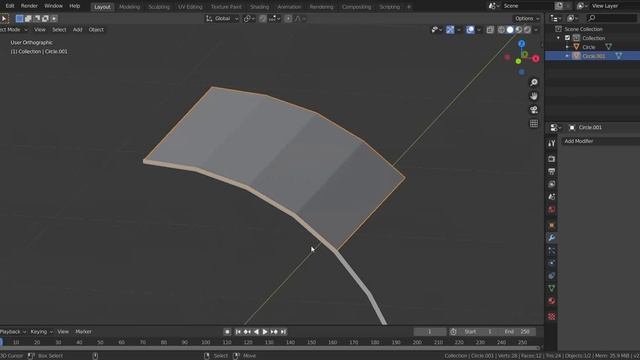640x360 pixels.
Task: Switch to the UV Editing workspace tab
Action: coord(190,7)
